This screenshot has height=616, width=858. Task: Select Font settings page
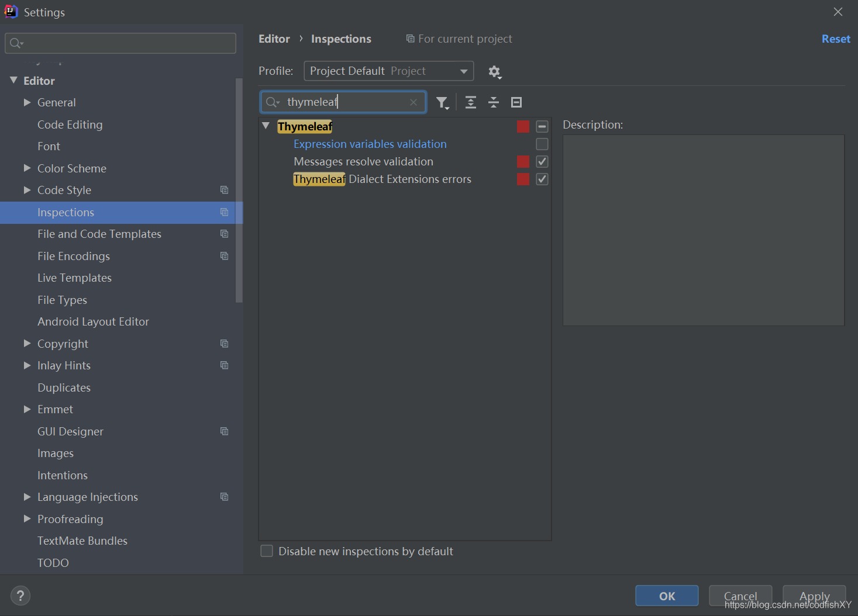[49, 146]
